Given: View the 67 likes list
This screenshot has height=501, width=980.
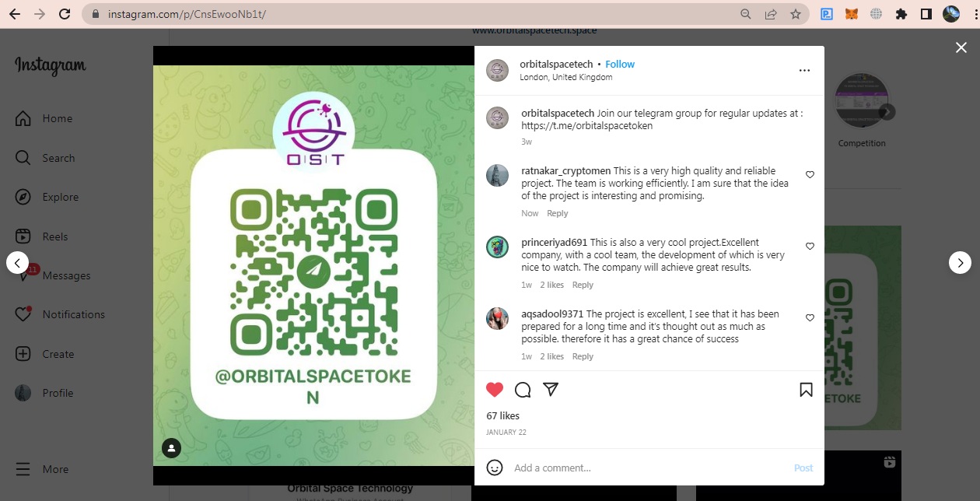Looking at the screenshot, I should [502, 415].
